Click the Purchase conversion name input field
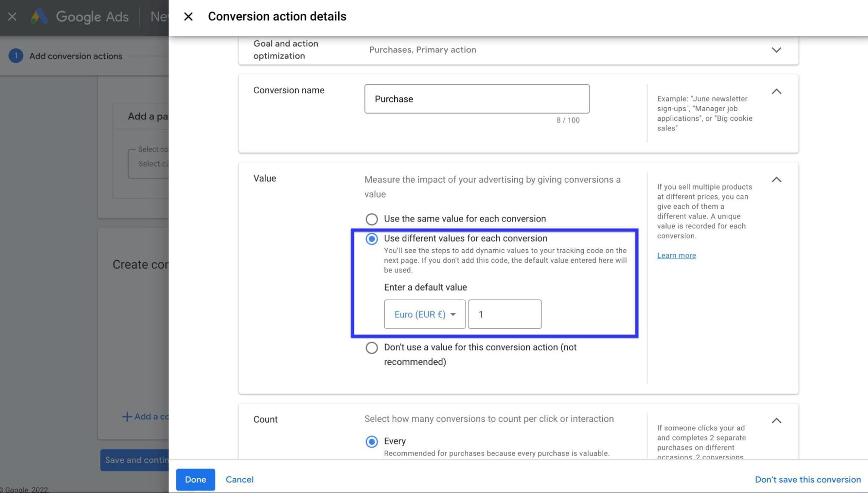 tap(477, 98)
